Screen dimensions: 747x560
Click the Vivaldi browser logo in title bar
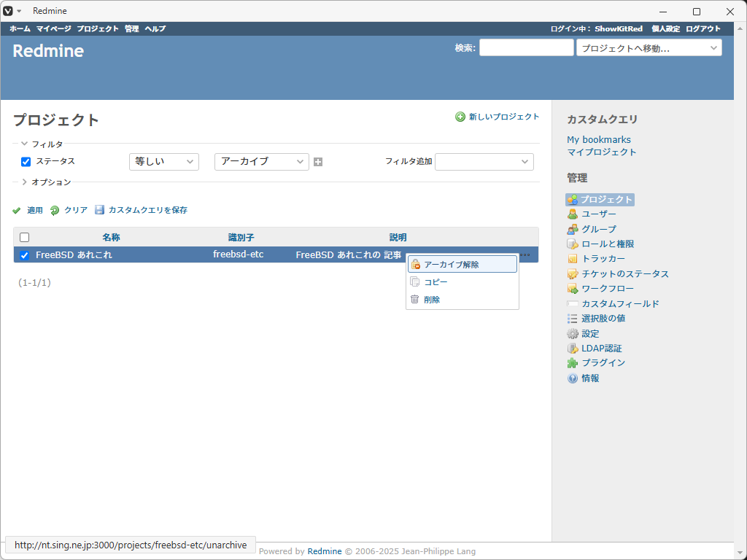8,11
